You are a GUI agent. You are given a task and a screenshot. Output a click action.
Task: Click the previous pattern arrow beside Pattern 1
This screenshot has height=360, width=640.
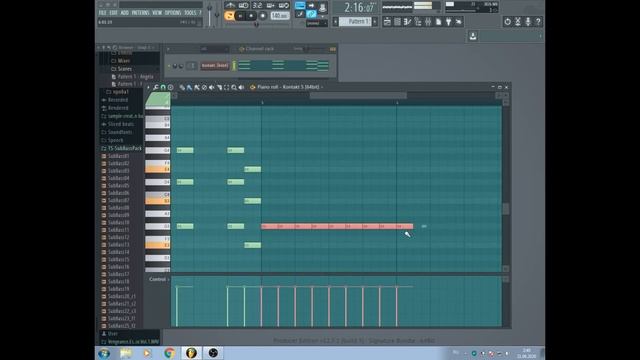pyautogui.click(x=336, y=21)
